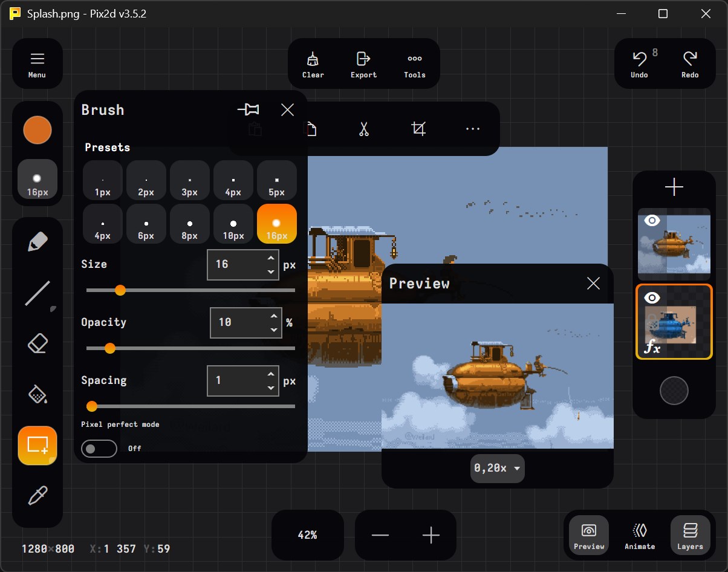Image resolution: width=728 pixels, height=572 pixels.
Task: Cut the selection with scissors icon
Action: tap(363, 129)
